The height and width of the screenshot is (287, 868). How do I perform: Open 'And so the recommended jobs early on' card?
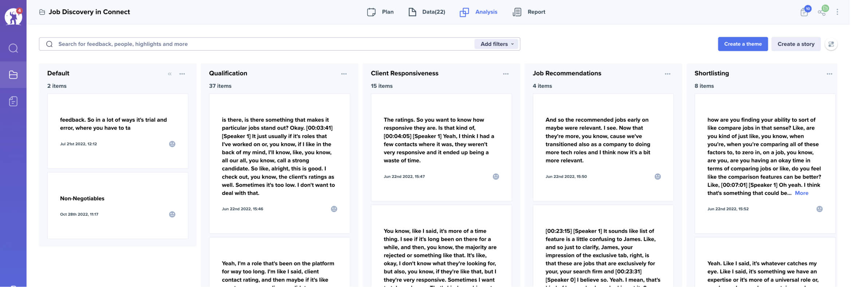click(603, 147)
